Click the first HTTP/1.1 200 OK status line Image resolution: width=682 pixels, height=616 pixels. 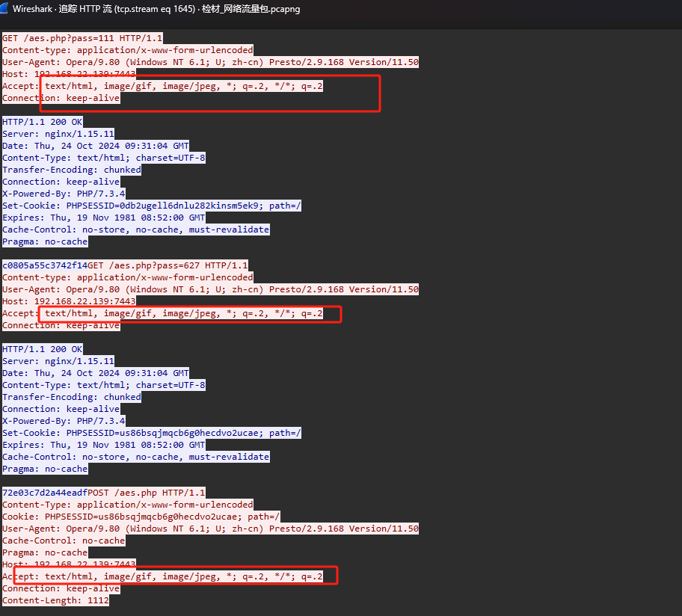tap(43, 122)
